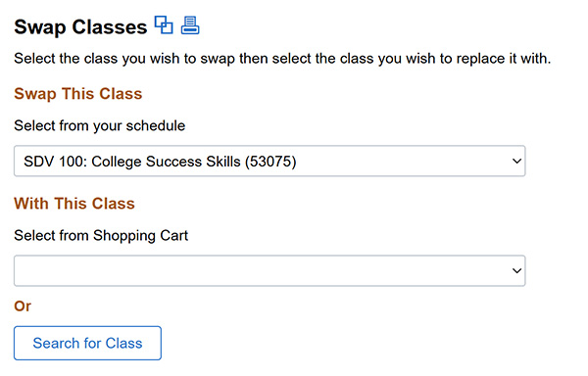Click the 'Swap This Class' section heading
This screenshot has width=588, height=376.
pyautogui.click(x=78, y=94)
